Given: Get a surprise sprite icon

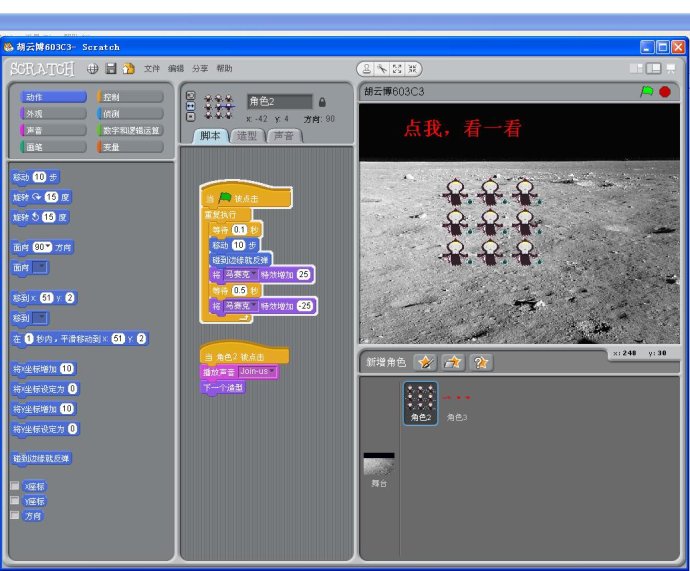Looking at the screenshot, I should click(481, 362).
